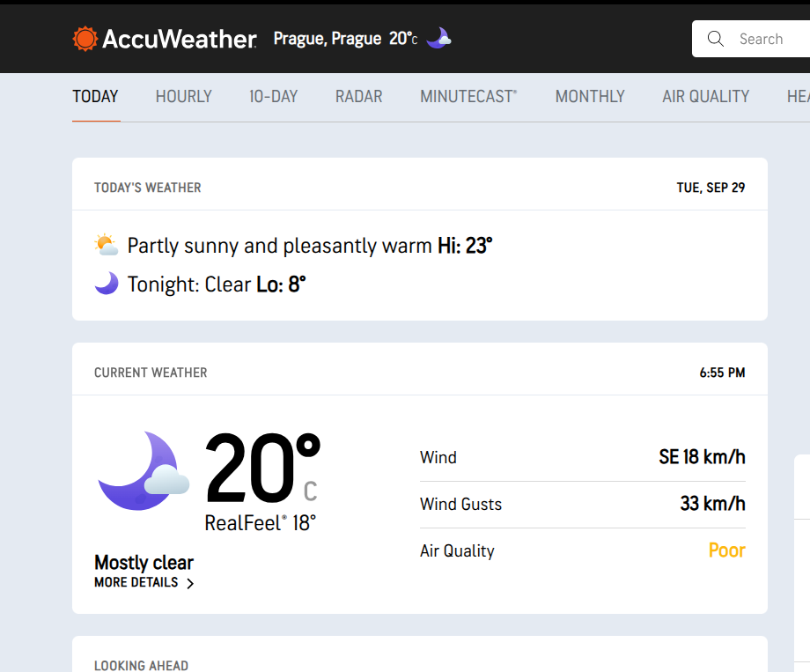Click the Today's Weather card header
This screenshot has height=672, width=810.
coord(420,185)
